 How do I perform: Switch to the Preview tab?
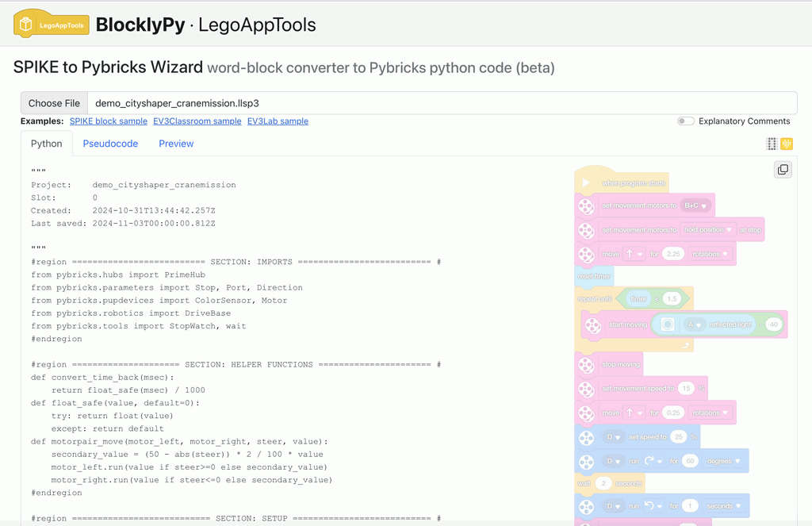pyautogui.click(x=176, y=144)
